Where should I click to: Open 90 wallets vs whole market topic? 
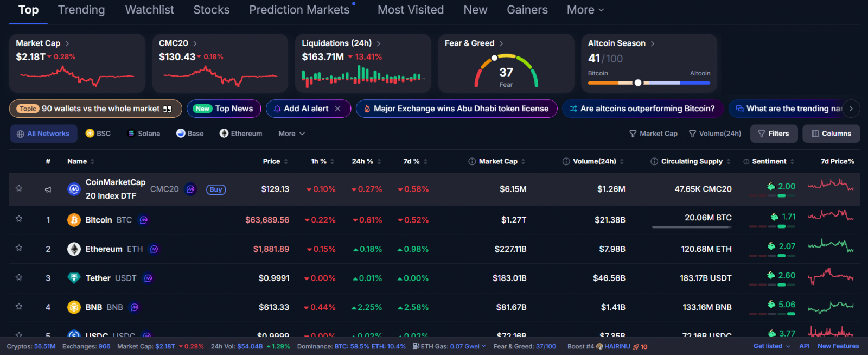pyautogui.click(x=95, y=109)
